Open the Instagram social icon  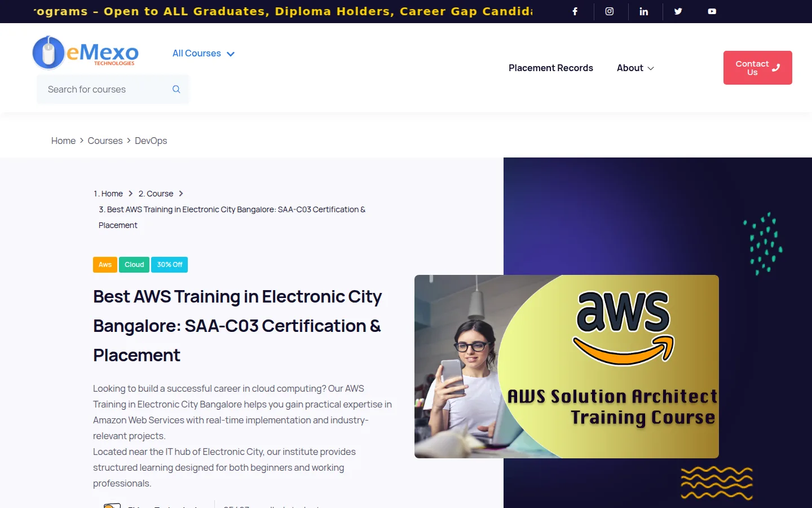click(610, 11)
